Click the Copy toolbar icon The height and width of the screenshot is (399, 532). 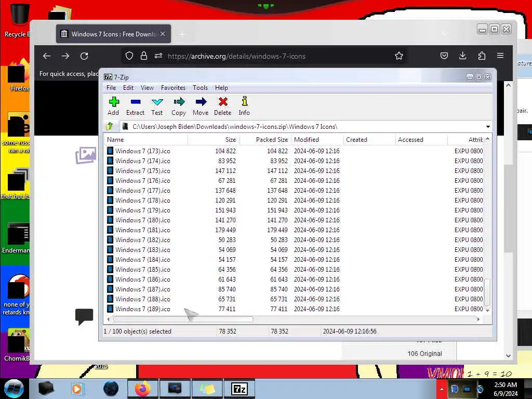click(x=179, y=106)
